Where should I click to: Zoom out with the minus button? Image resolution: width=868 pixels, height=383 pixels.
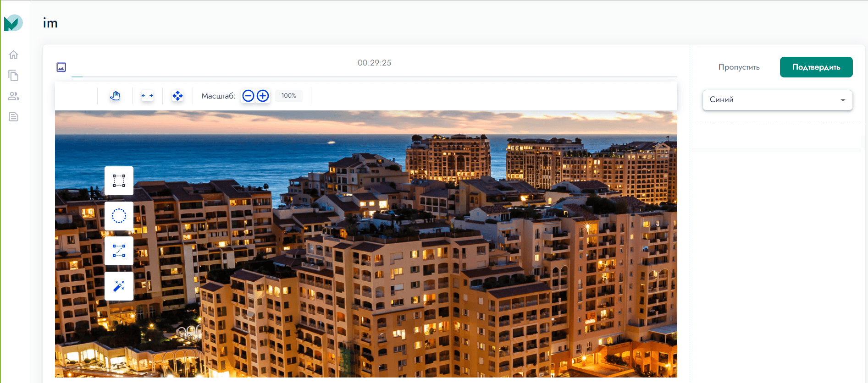pos(248,96)
